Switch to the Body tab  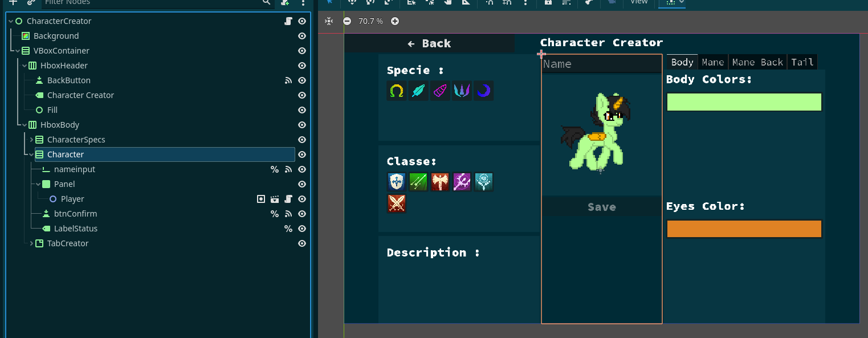[x=682, y=62]
